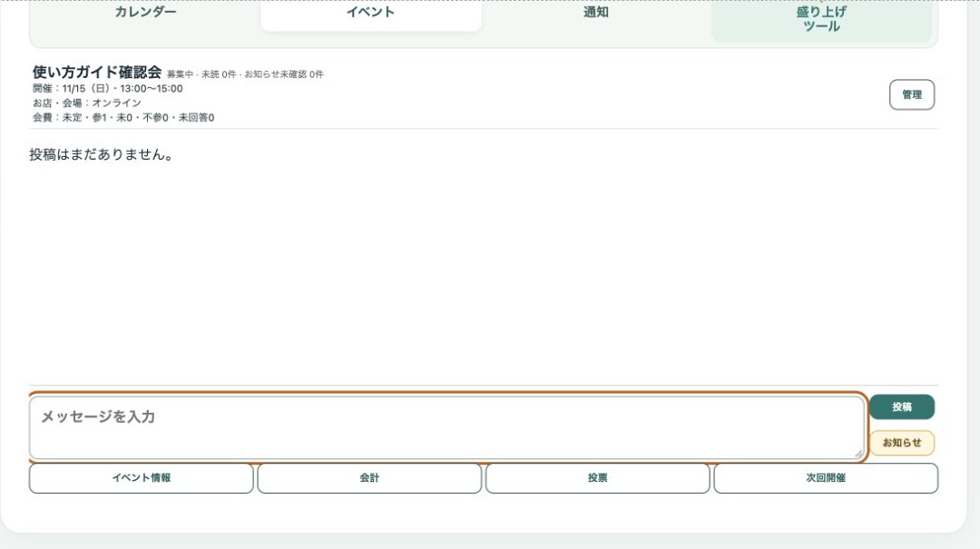Open the 投票 section
980x549 pixels.
coord(597,478)
